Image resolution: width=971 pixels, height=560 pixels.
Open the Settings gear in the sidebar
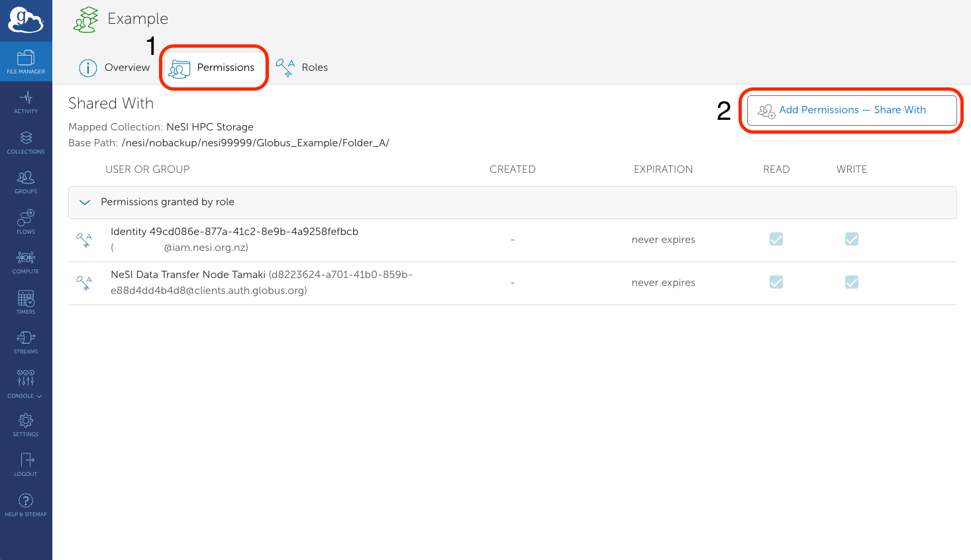click(26, 425)
